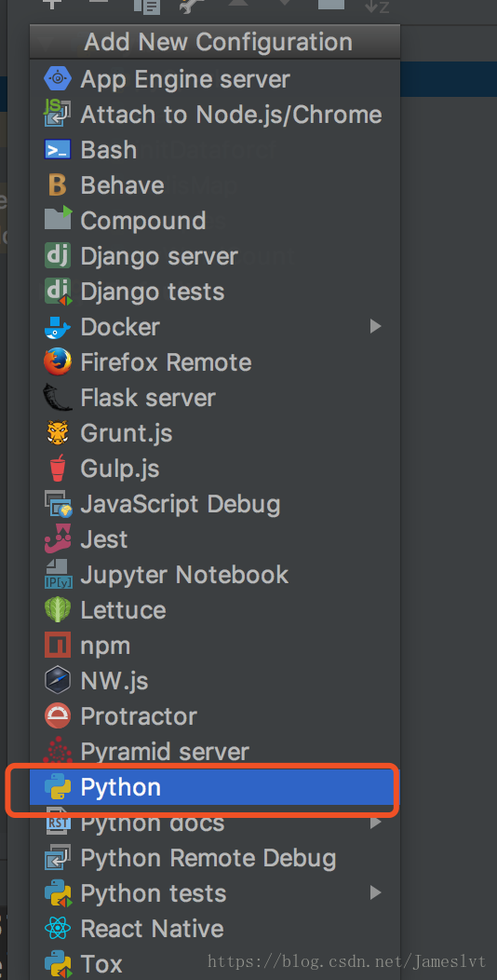Add a Python Remote Debug configuration
Screen dimensions: 497x980
215,858
